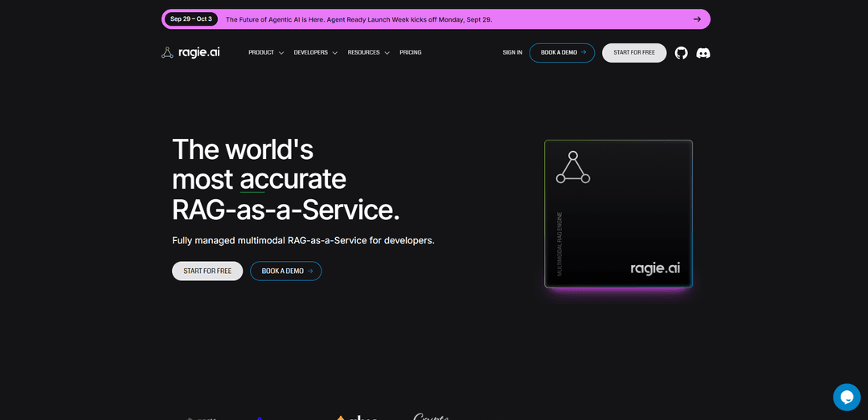Click Start for Free in the header

(634, 52)
